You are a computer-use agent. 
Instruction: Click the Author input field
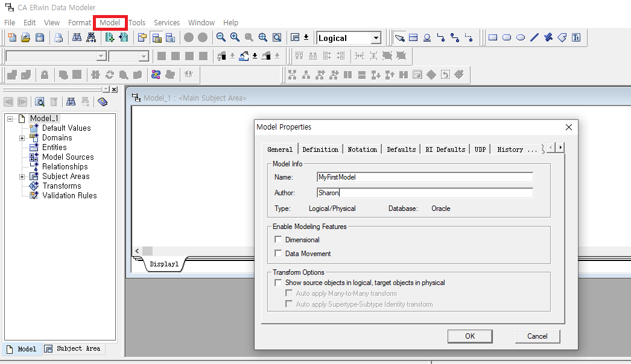(425, 193)
